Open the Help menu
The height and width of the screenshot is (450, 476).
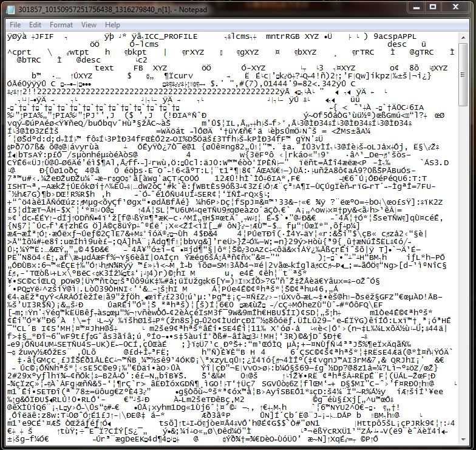pyautogui.click(x=112, y=25)
